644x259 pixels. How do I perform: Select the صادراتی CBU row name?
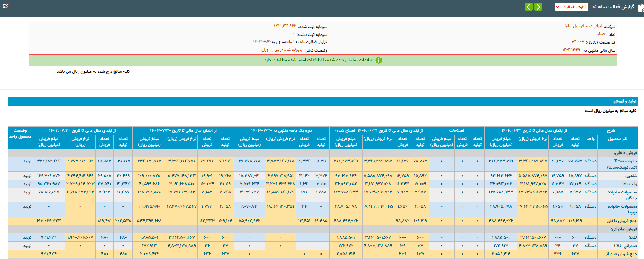[x=625, y=246]
